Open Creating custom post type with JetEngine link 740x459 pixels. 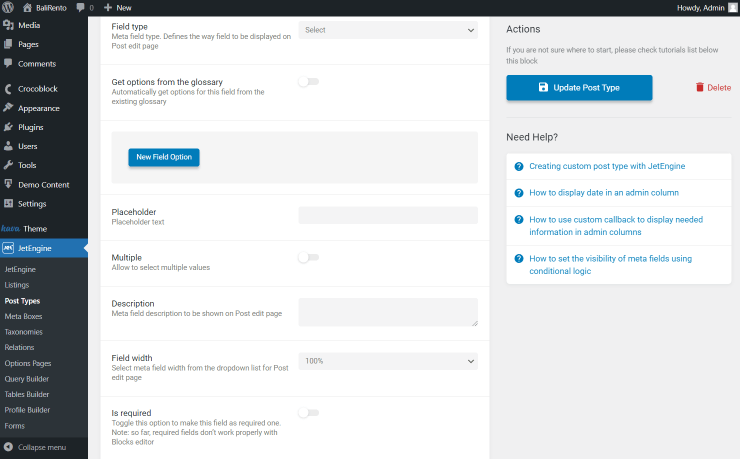[x=607, y=166]
